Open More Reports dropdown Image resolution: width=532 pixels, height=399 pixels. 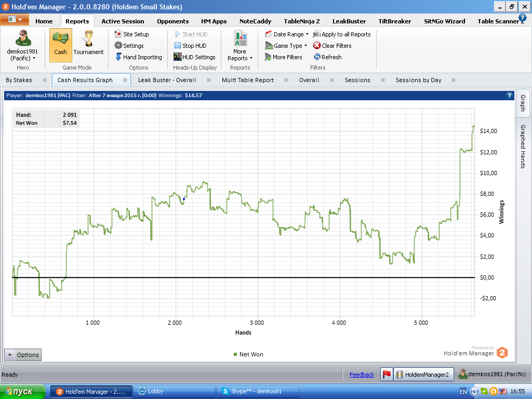(240, 46)
